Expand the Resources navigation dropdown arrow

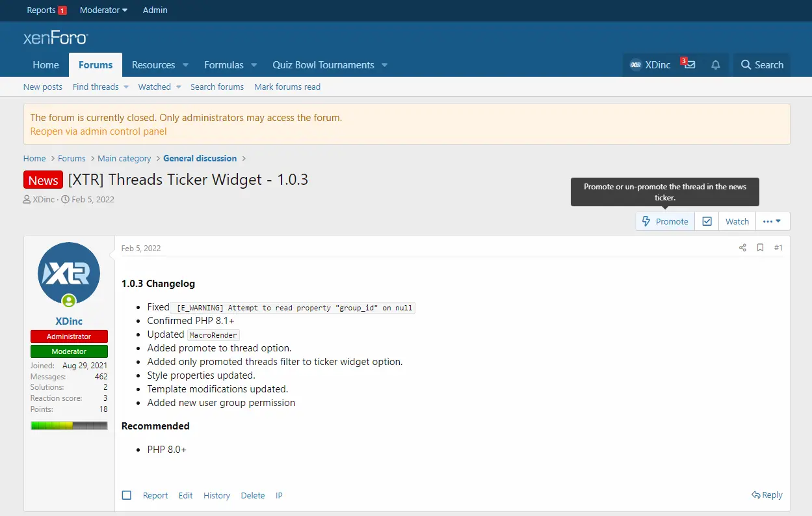185,65
